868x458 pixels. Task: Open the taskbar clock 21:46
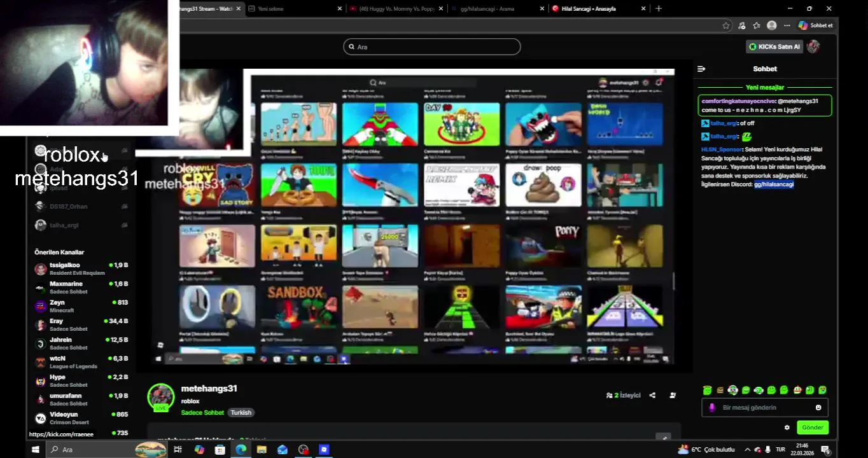click(802, 450)
